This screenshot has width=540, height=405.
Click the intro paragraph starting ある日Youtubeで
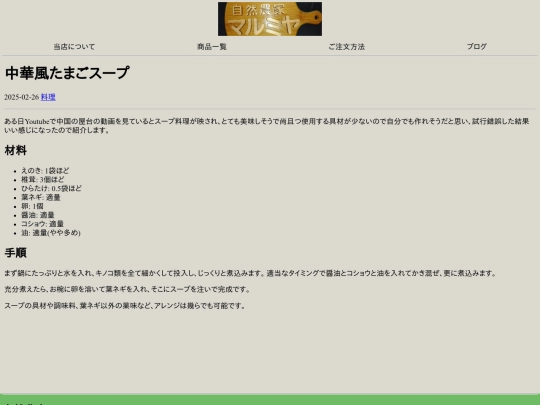(267, 126)
